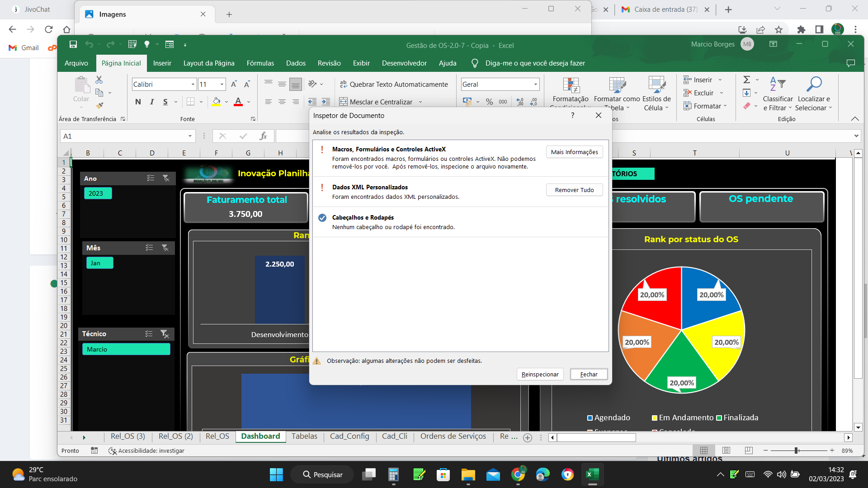Click the dialog help question mark
The height and width of the screenshot is (488, 868).
(x=573, y=115)
